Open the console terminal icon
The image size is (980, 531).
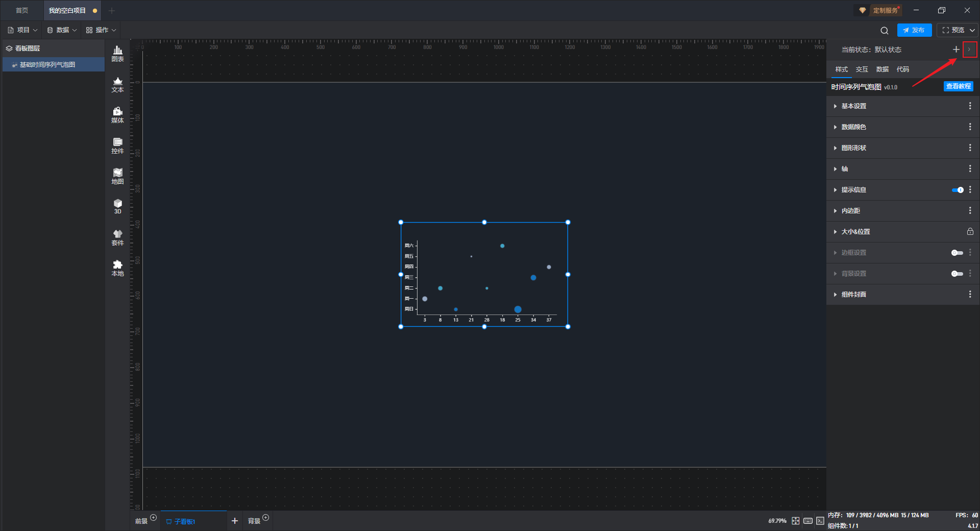click(820, 521)
